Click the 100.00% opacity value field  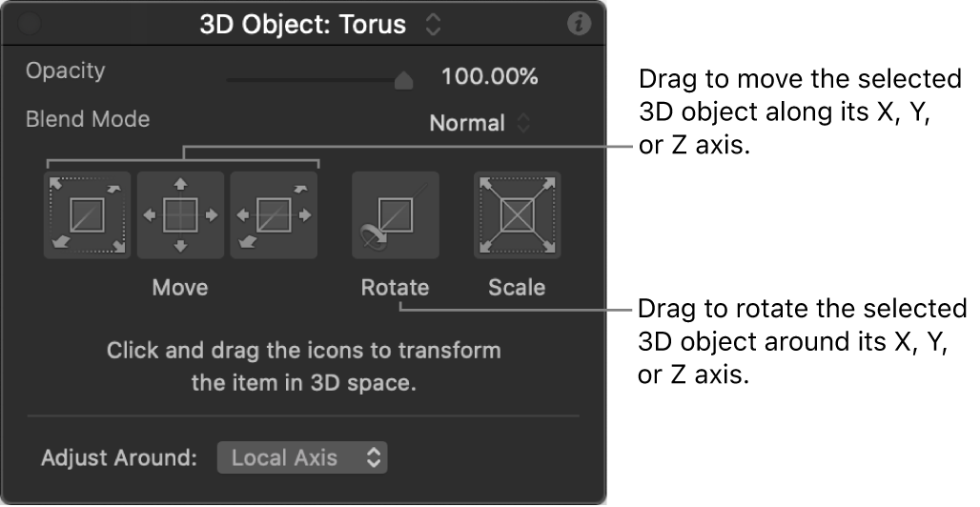(x=490, y=77)
